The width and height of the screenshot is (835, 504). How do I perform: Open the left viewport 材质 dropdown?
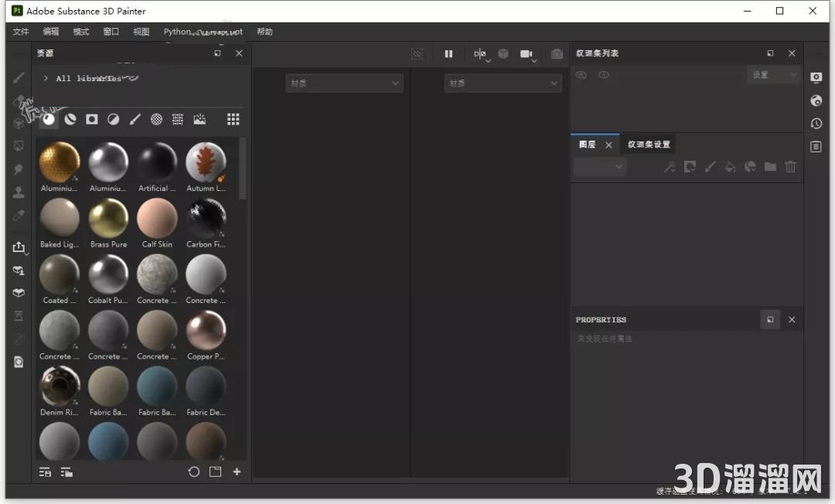tap(344, 83)
